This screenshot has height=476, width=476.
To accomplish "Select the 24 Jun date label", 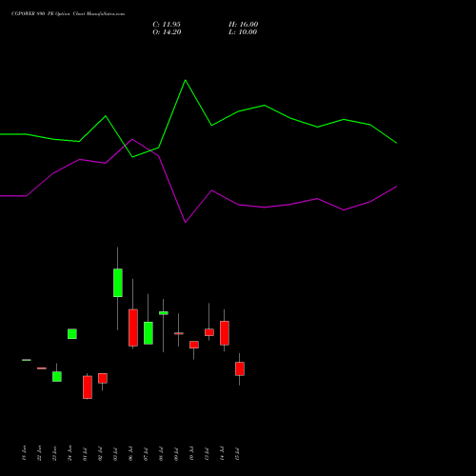I will (70, 453).
